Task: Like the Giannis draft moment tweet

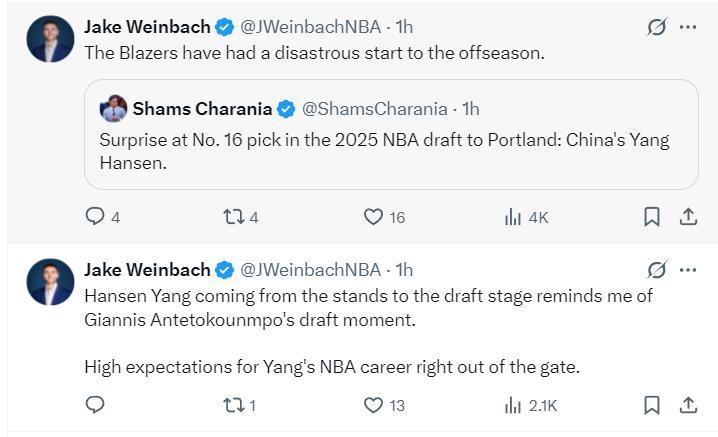Action: point(373,405)
